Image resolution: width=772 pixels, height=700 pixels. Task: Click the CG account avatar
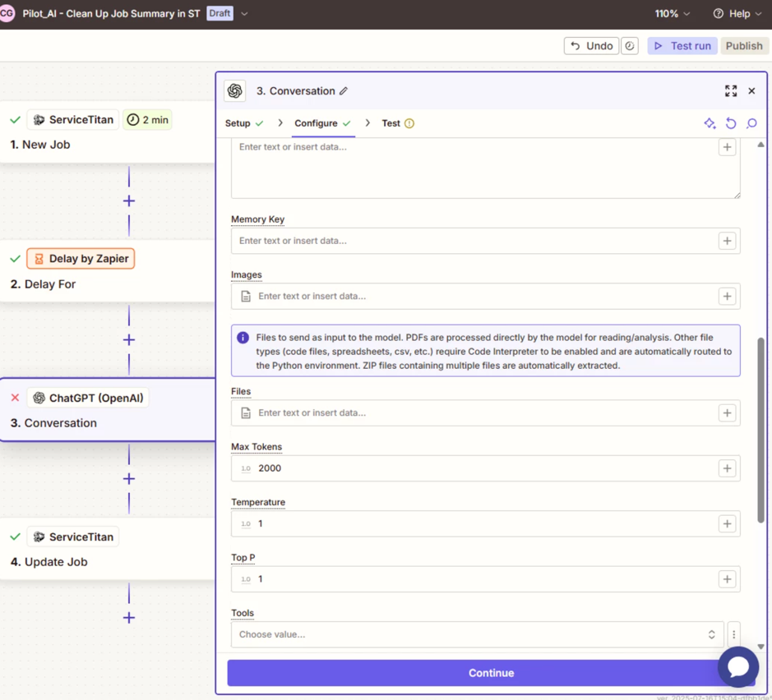point(7,13)
